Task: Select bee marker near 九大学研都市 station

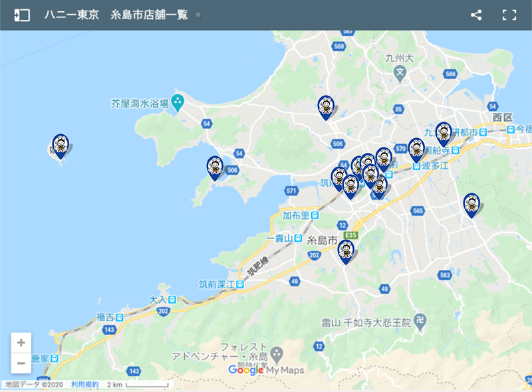Action: 444,135
